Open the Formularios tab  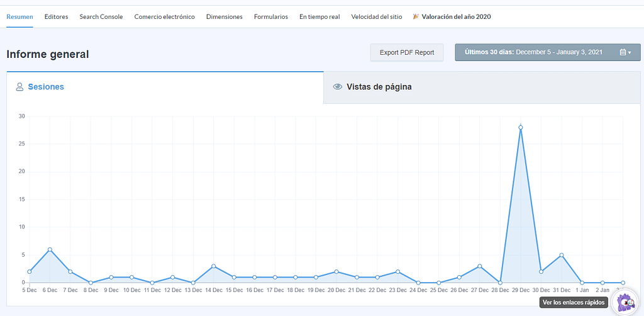click(271, 17)
